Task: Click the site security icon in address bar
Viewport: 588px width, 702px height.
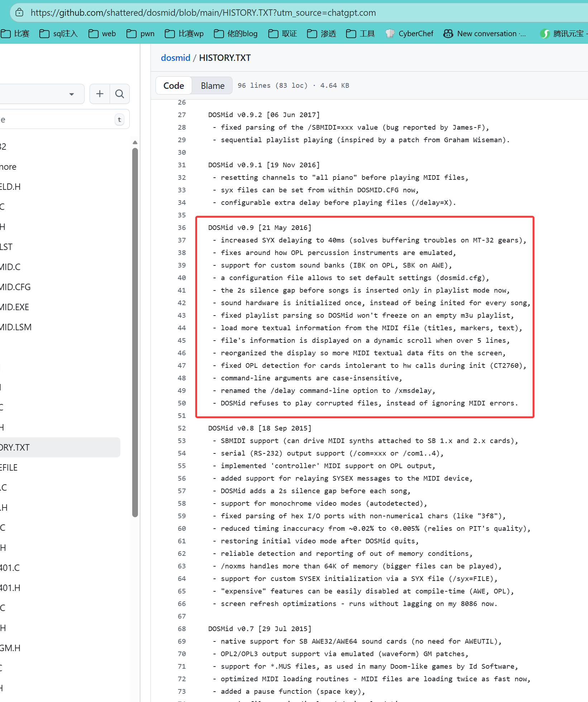Action: pyautogui.click(x=19, y=13)
